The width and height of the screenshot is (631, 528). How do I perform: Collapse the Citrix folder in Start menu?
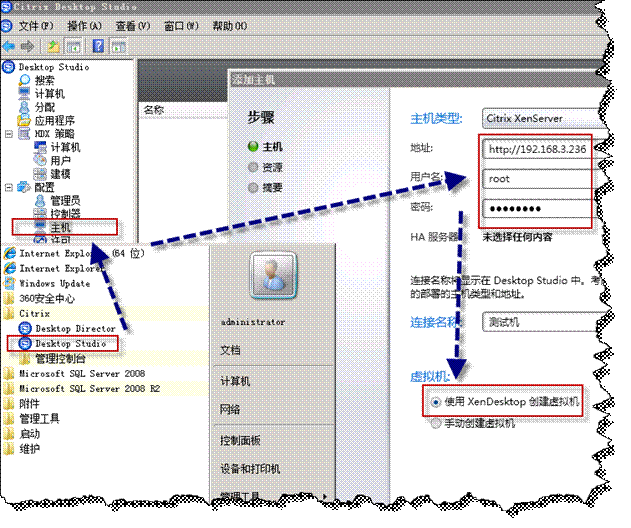coord(34,313)
